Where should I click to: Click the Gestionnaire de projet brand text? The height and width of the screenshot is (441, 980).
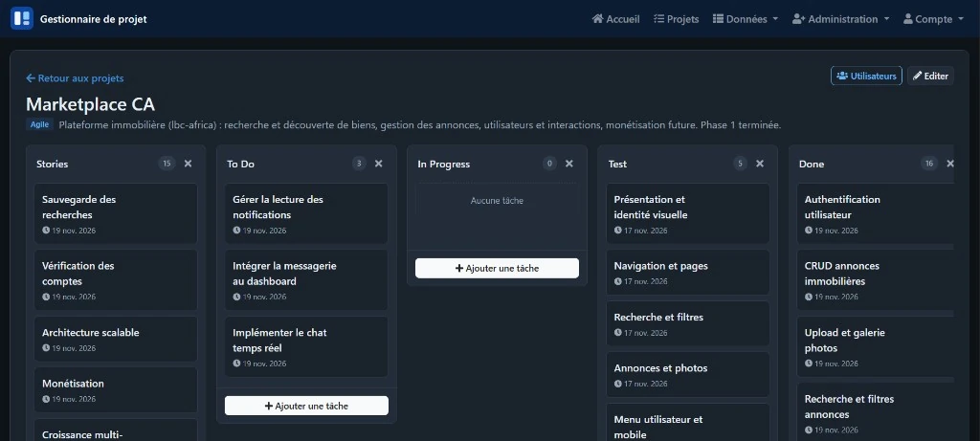pos(94,19)
